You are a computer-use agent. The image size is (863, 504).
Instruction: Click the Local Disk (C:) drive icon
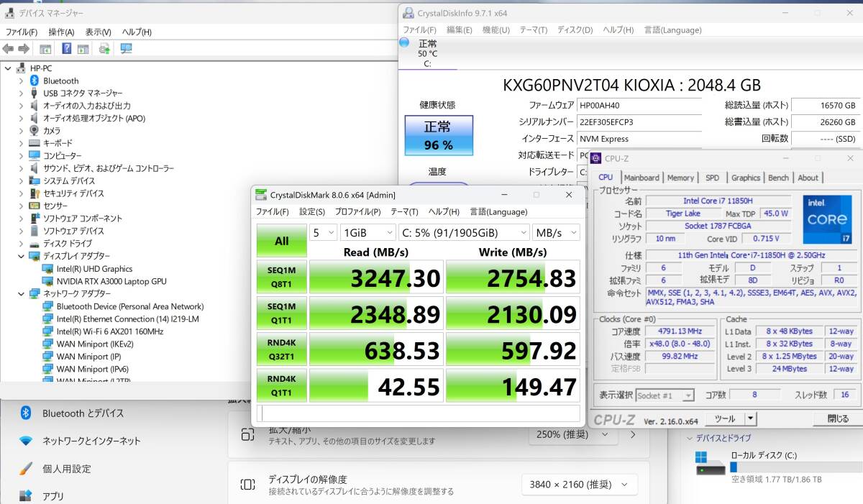pyautogui.click(x=711, y=463)
